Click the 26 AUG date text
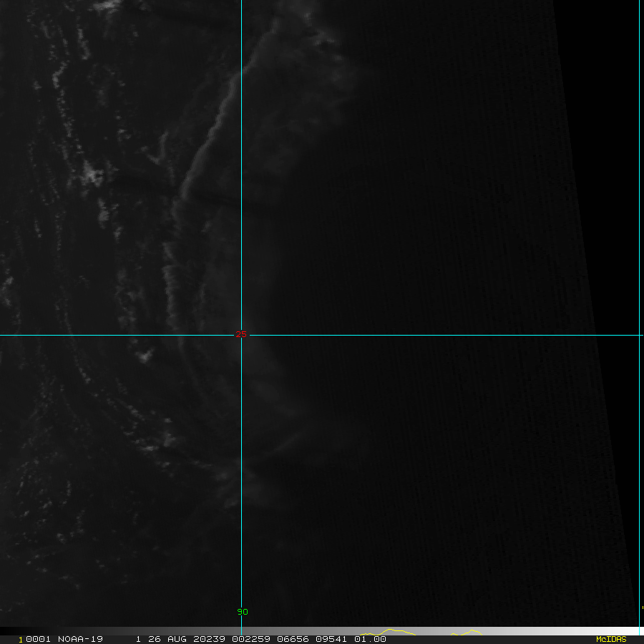Image resolution: width=644 pixels, height=644 pixels. [x=158, y=639]
